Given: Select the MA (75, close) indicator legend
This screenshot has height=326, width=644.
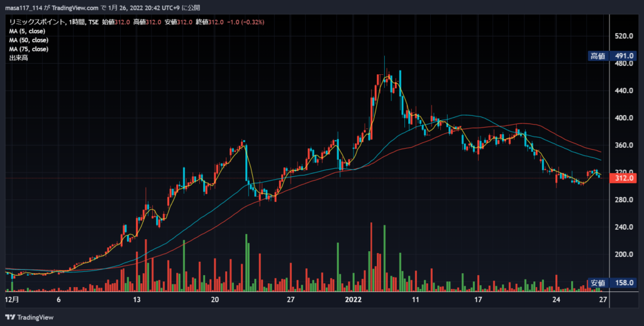Looking at the screenshot, I should (x=29, y=49).
